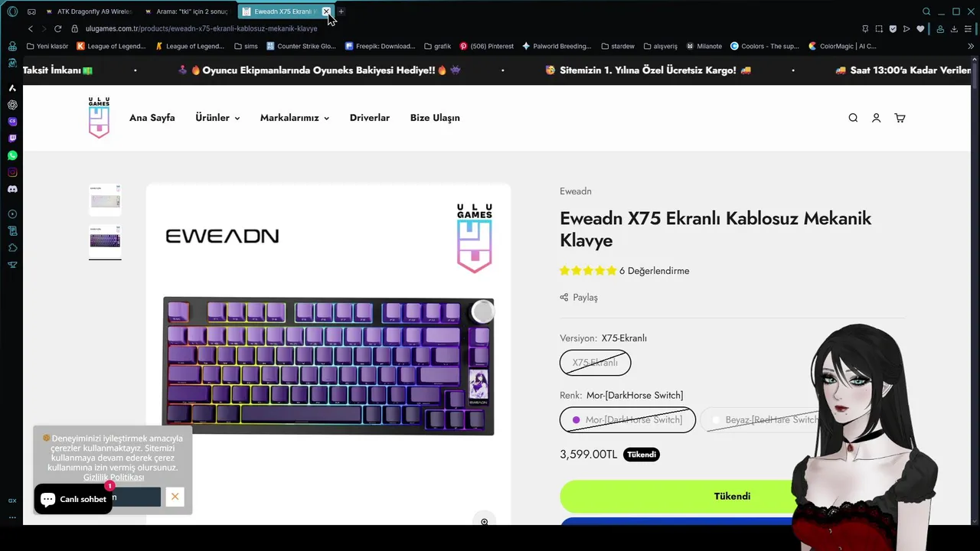Open Discord in the browser sidebar
Image resolution: width=980 pixels, height=551 pixels.
[x=12, y=189]
